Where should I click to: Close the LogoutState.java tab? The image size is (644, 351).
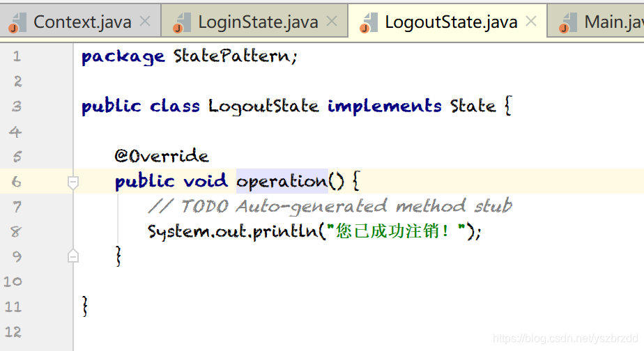click(531, 21)
